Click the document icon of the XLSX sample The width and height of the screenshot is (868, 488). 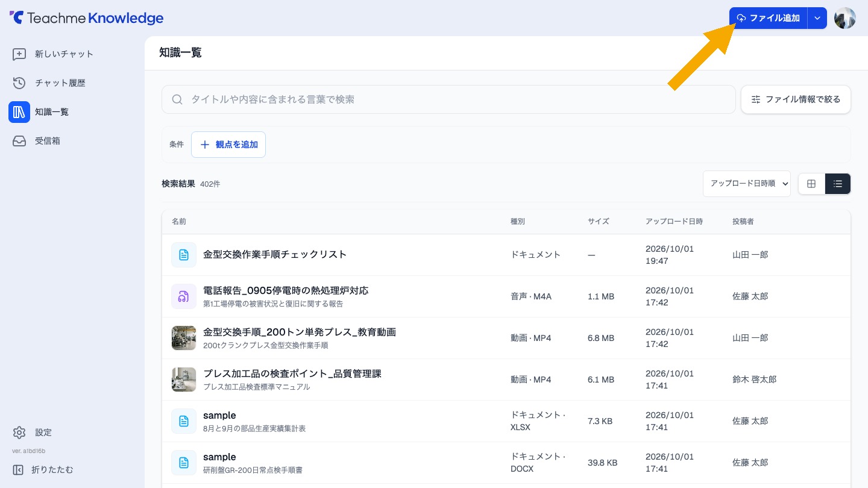tap(184, 421)
